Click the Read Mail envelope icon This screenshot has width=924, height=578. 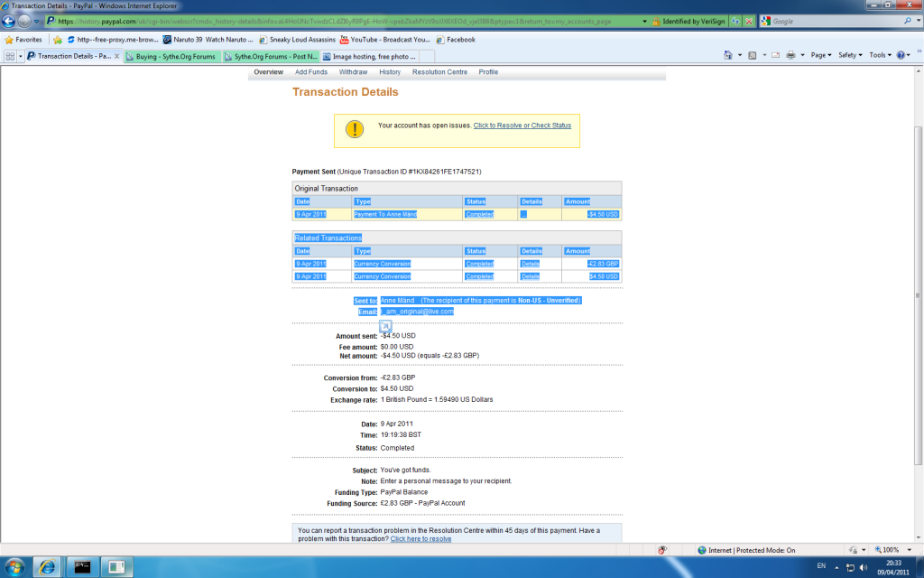click(775, 55)
